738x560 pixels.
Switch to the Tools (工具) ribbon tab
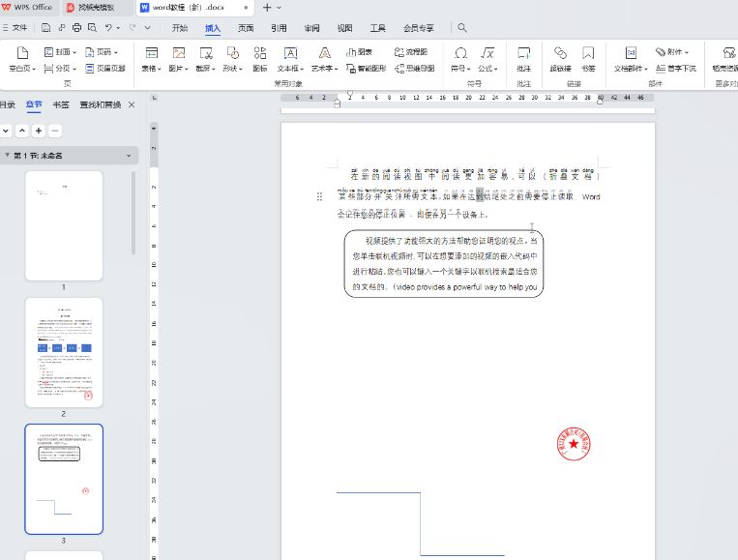coord(377,28)
